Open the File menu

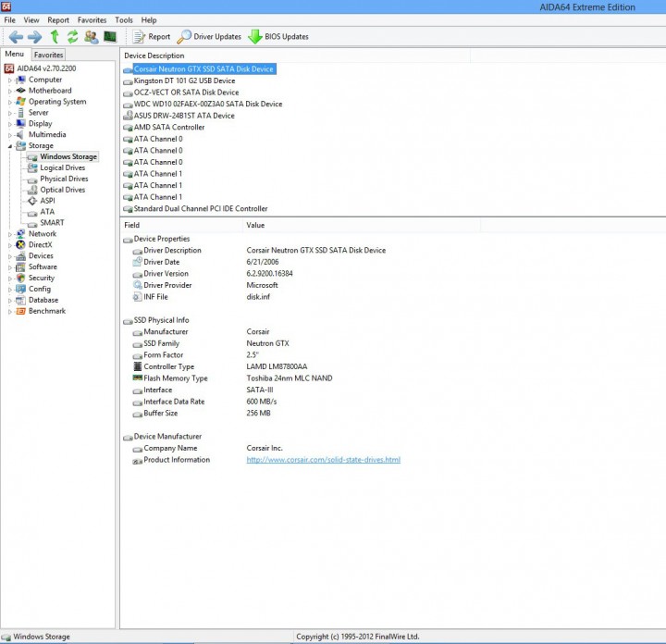10,20
